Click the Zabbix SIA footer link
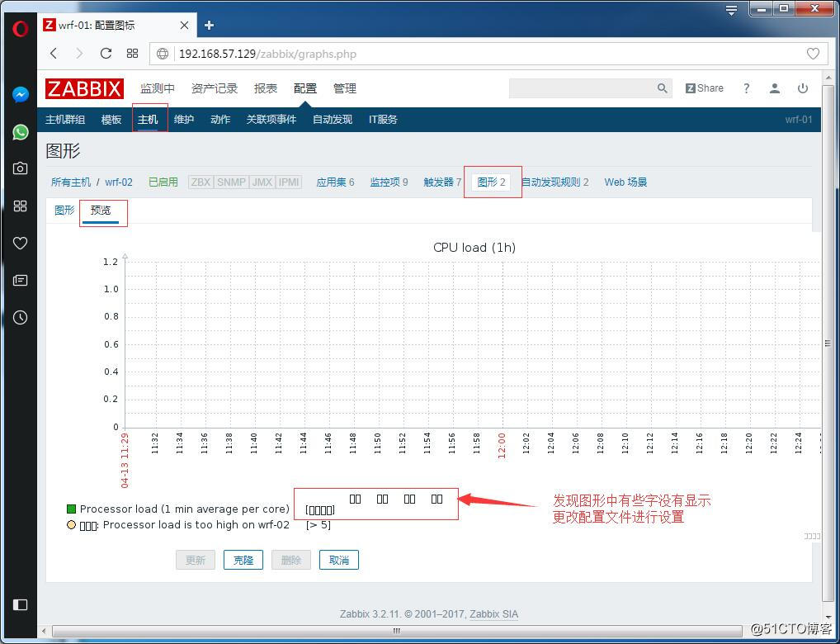This screenshot has height=644, width=840. click(x=494, y=614)
